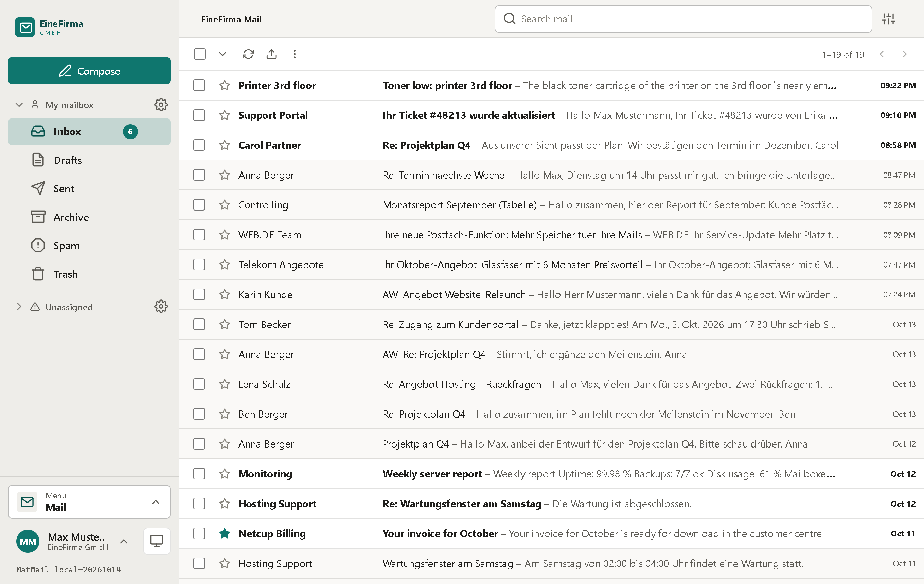The image size is (924, 584).
Task: Open email 'Re: Termin naechste Woche'
Action: tap(551, 175)
